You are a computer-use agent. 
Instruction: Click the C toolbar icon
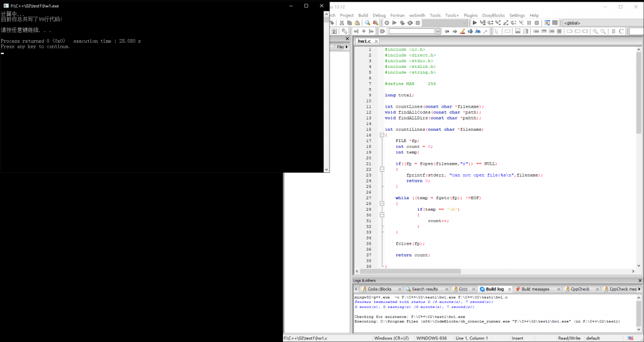621,31
